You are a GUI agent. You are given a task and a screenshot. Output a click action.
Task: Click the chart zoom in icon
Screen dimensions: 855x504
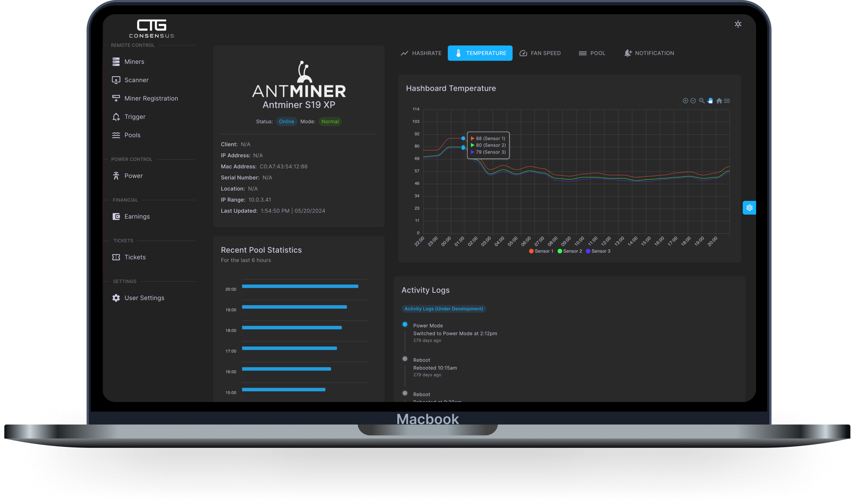click(x=685, y=101)
